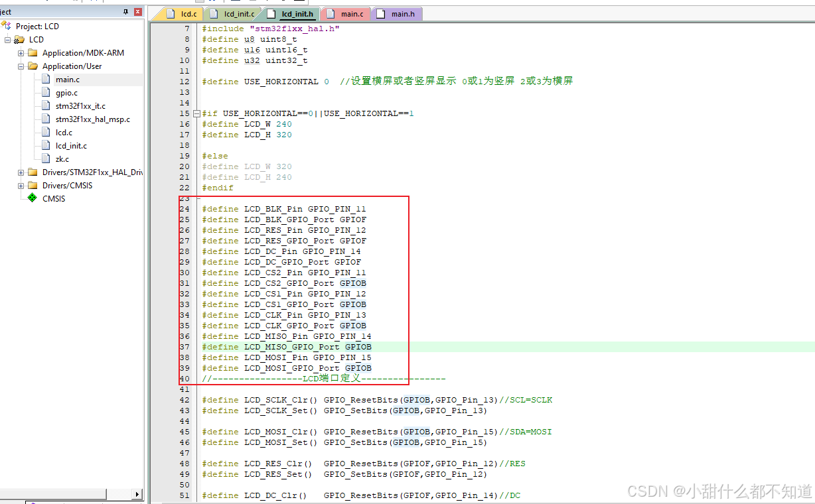Click the horizontal scrollbar below the project tree
The width and height of the screenshot is (815, 504).
pos(53,493)
